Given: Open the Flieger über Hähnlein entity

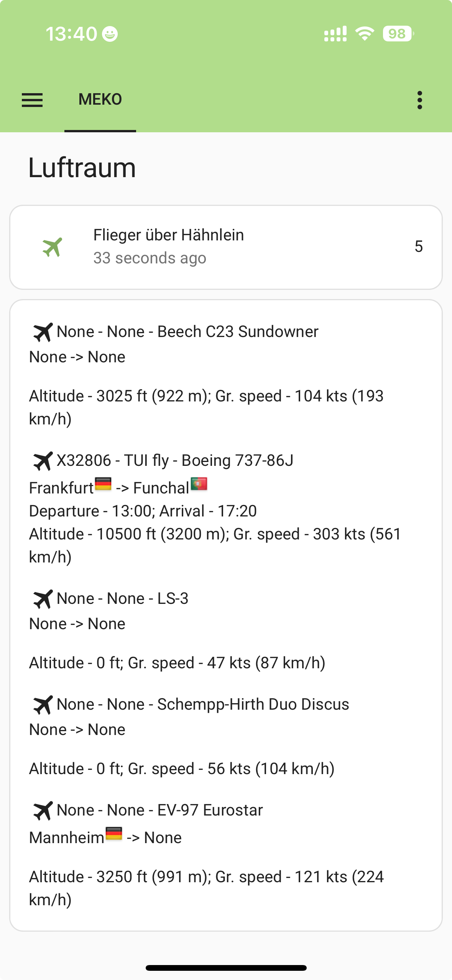Looking at the screenshot, I should pos(169,235).
